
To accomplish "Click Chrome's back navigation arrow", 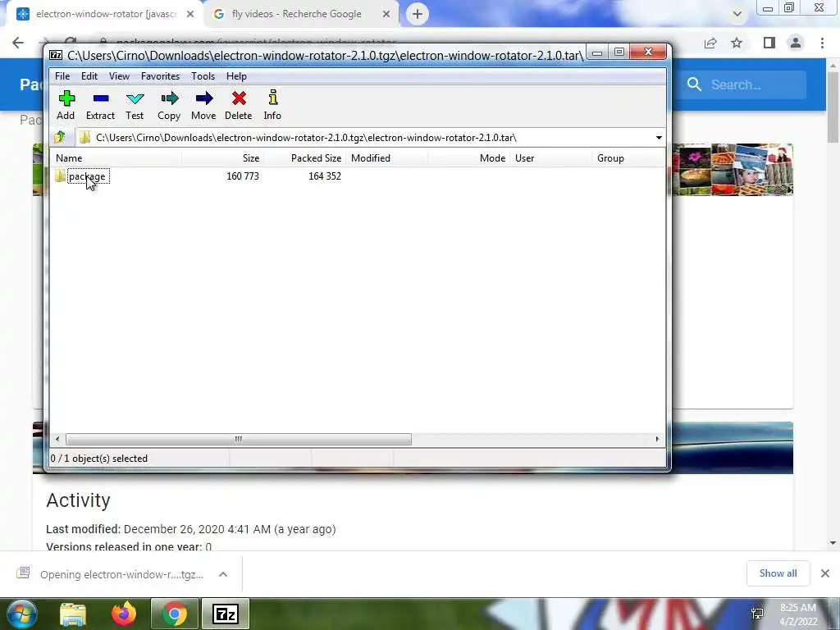I will [x=18, y=43].
